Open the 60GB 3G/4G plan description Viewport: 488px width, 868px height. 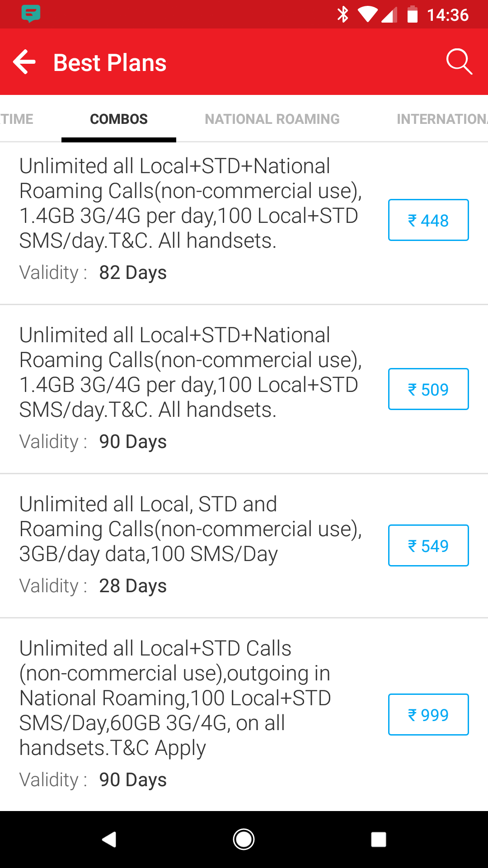[175, 698]
